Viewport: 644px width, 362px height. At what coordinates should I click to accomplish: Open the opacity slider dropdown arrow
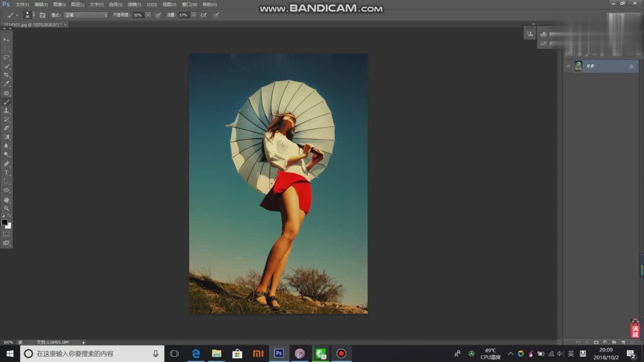[148, 15]
